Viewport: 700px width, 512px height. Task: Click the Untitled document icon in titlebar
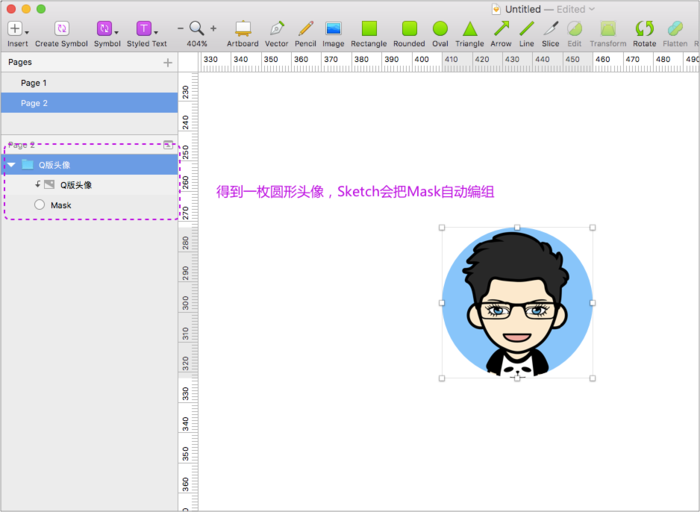(x=496, y=9)
